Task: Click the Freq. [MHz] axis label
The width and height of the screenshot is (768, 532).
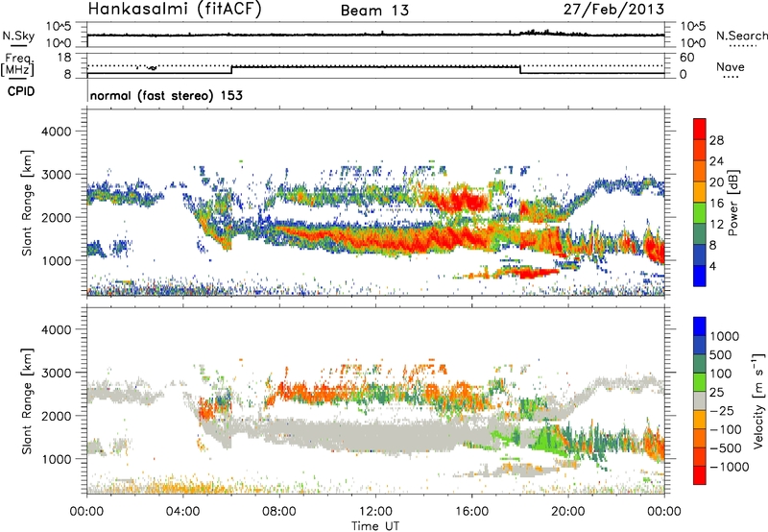Action: click(18, 64)
